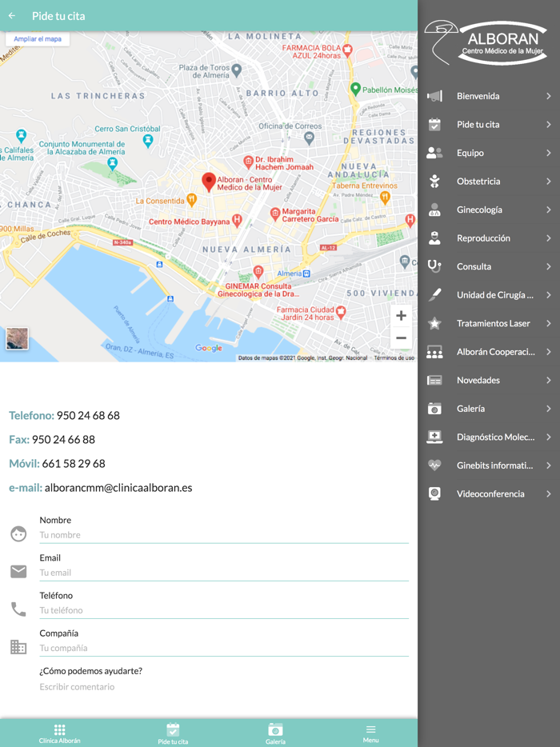
Task: Click the Videoconferencia webcam icon
Action: pyautogui.click(x=434, y=493)
